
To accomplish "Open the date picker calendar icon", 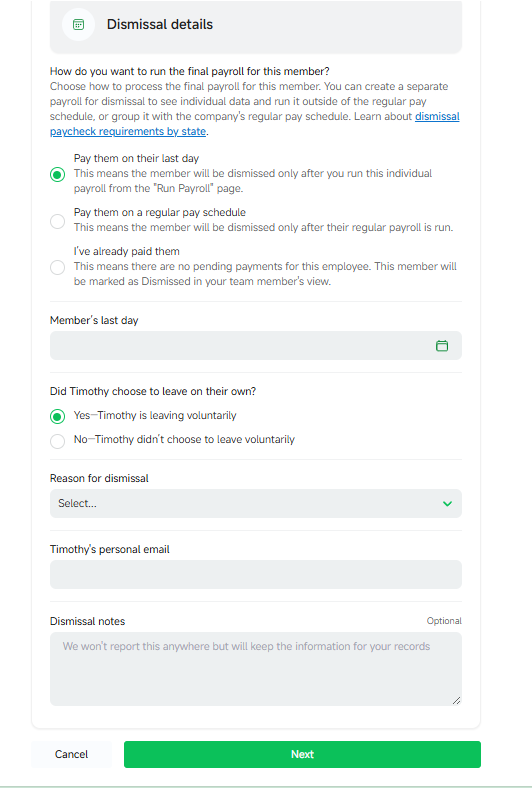I will pos(442,346).
